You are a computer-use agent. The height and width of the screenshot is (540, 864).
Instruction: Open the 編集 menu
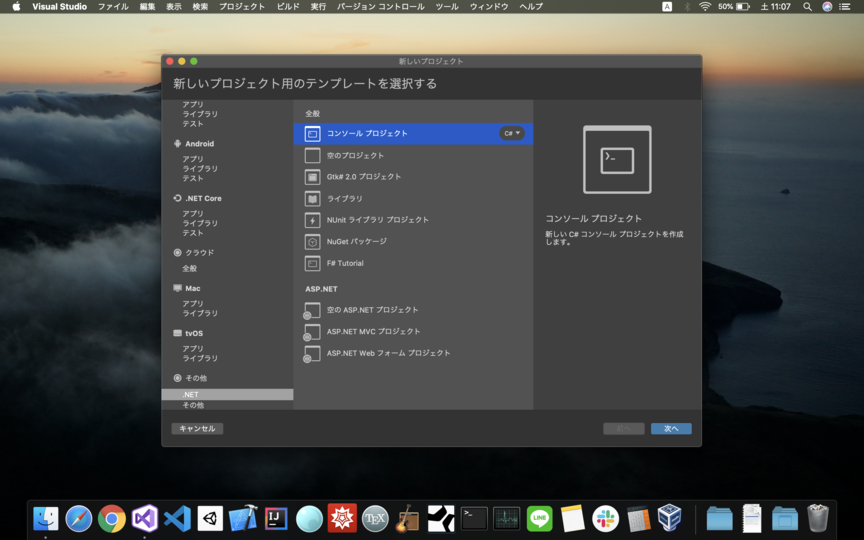[147, 7]
